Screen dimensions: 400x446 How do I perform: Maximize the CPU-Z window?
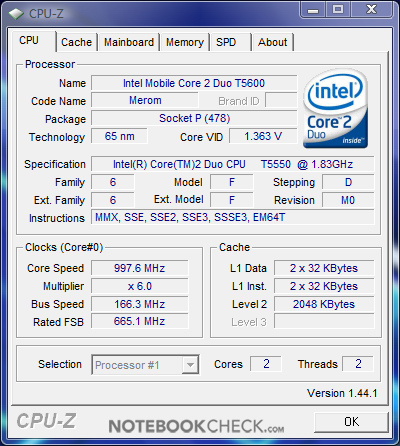click(x=338, y=10)
